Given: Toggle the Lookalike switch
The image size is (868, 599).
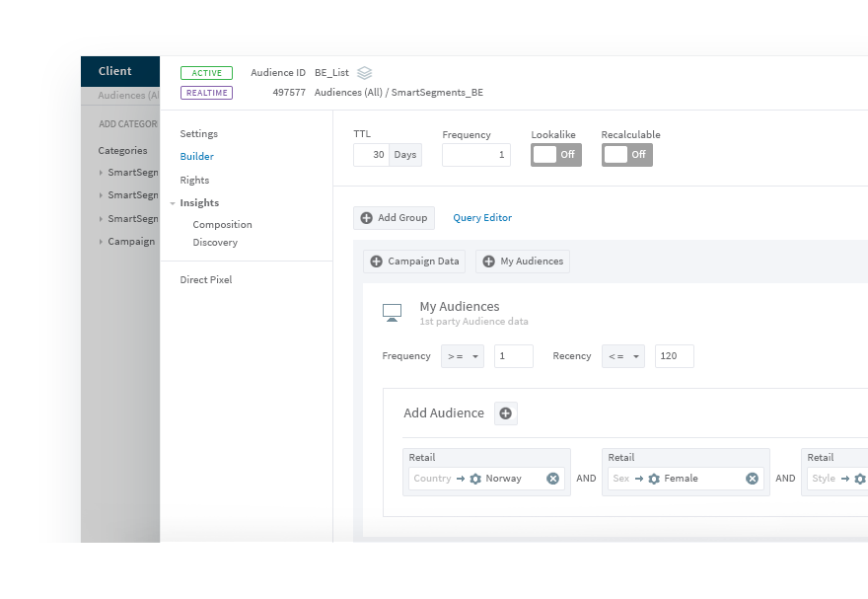Looking at the screenshot, I should click(555, 155).
